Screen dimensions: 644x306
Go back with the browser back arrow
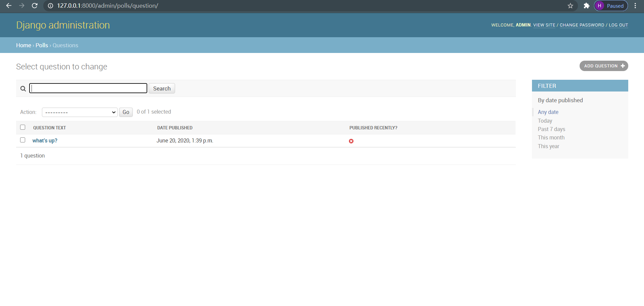coord(9,6)
